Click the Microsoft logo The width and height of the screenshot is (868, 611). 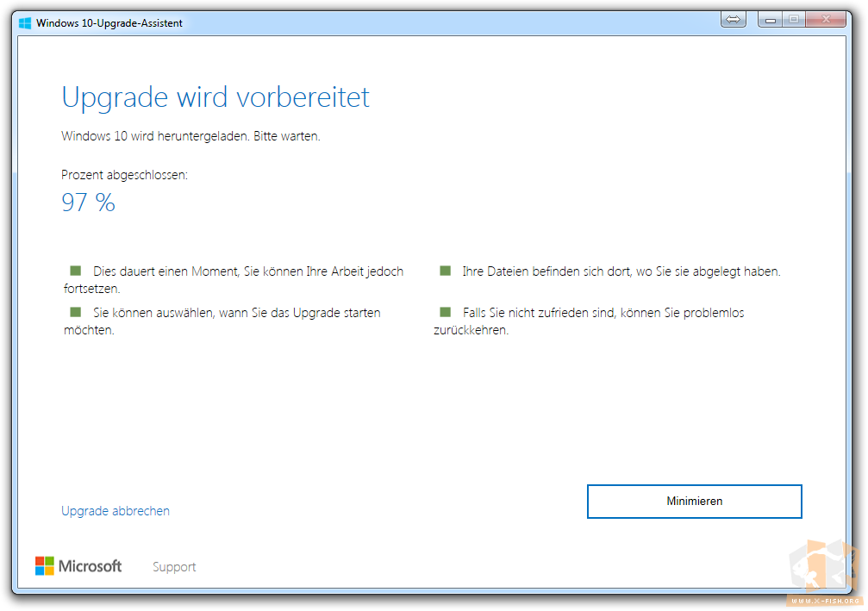(x=78, y=566)
